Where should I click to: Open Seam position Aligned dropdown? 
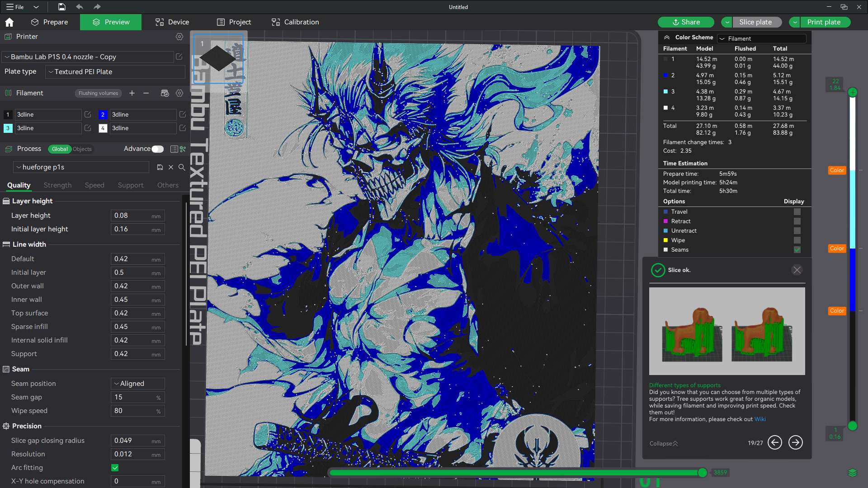pos(138,384)
